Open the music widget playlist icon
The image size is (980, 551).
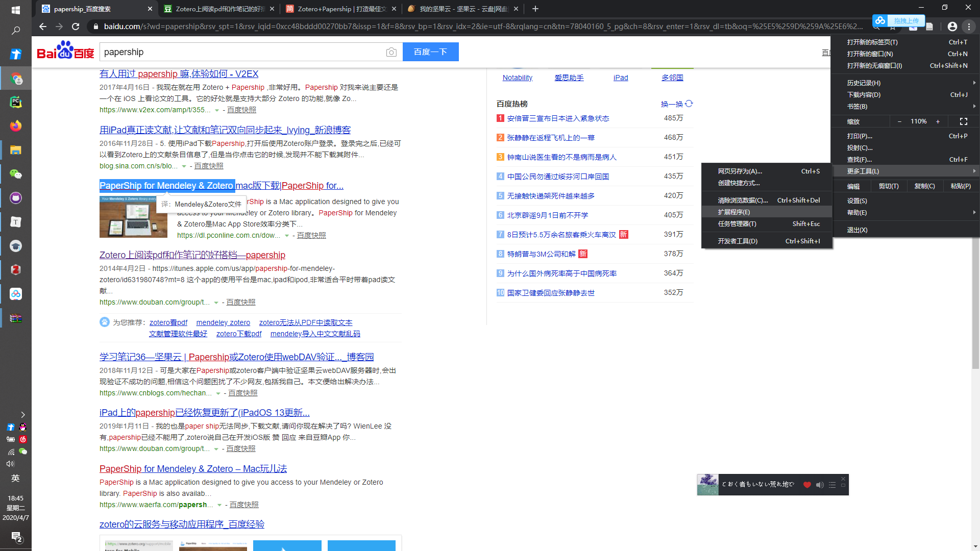[832, 485]
